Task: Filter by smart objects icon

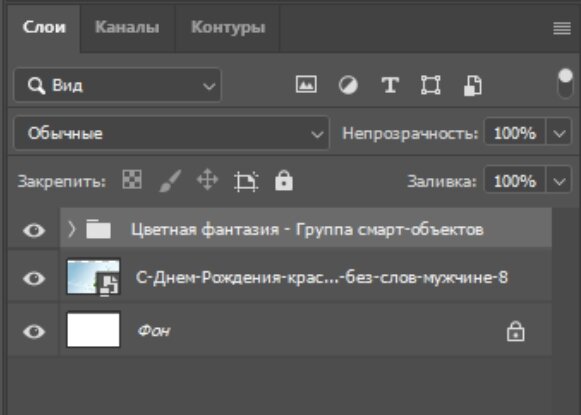Action: click(x=473, y=86)
